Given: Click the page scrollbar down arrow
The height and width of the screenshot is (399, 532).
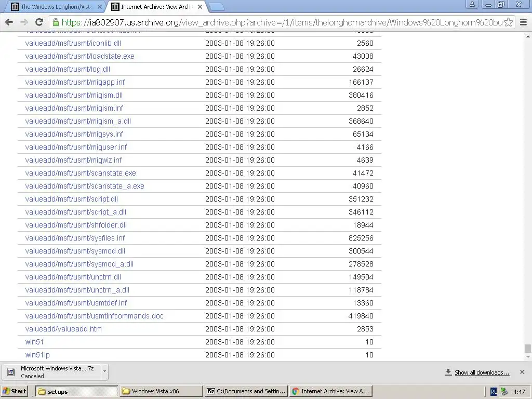Looking at the screenshot, I should [528, 357].
